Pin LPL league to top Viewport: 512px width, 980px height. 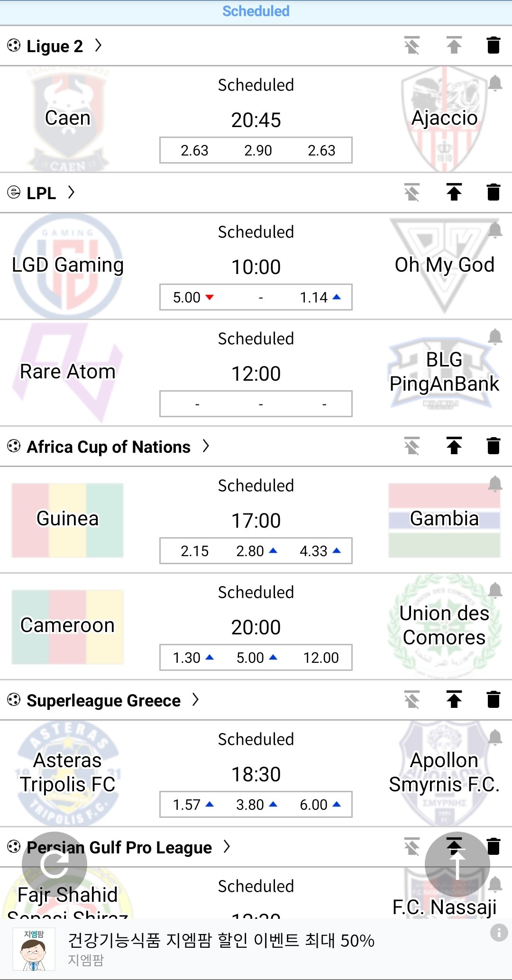454,192
